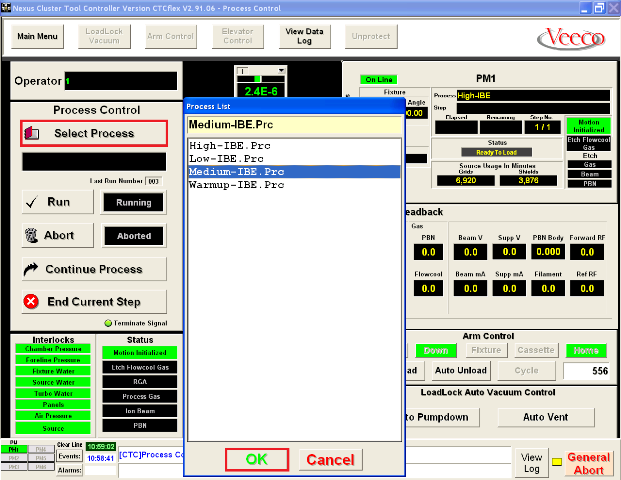Viewport: 621px width, 480px height.
Task: Click the Veeco logo
Action: point(569,39)
